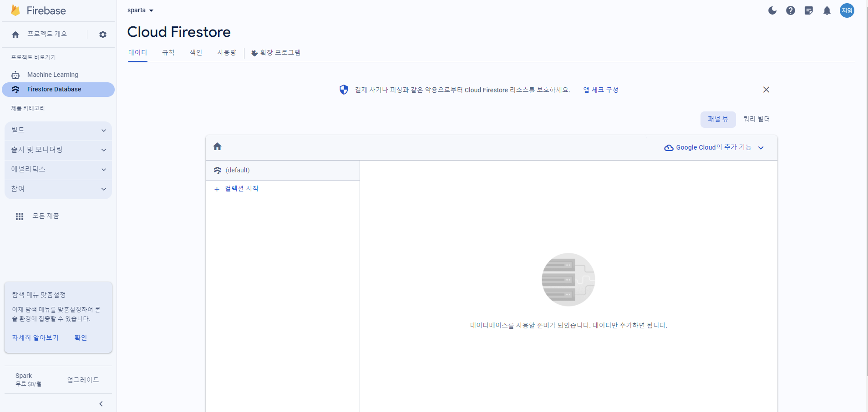Open the sparta project dropdown

[x=140, y=10]
